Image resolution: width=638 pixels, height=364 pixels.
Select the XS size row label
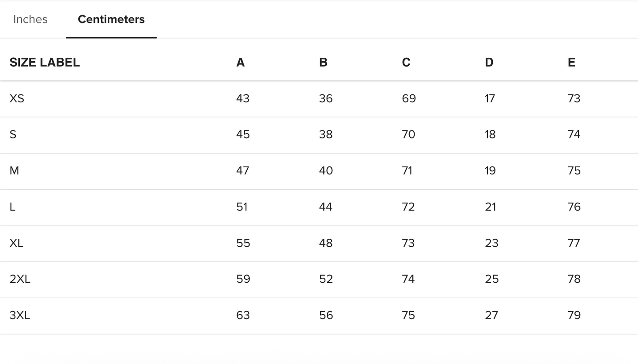tap(17, 98)
